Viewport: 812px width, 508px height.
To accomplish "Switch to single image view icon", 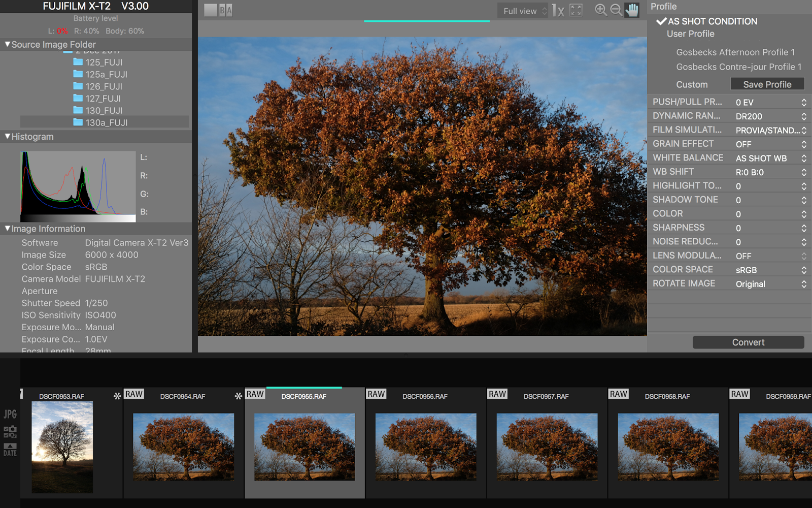I will pos(211,11).
